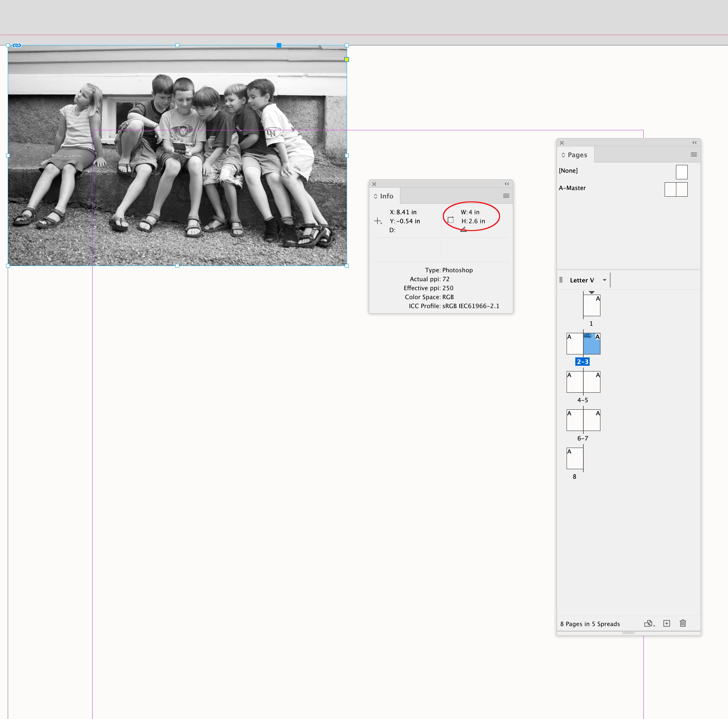The height and width of the screenshot is (719, 728).
Task: Cycle Info panel view via tab arrows
Action: point(376,196)
